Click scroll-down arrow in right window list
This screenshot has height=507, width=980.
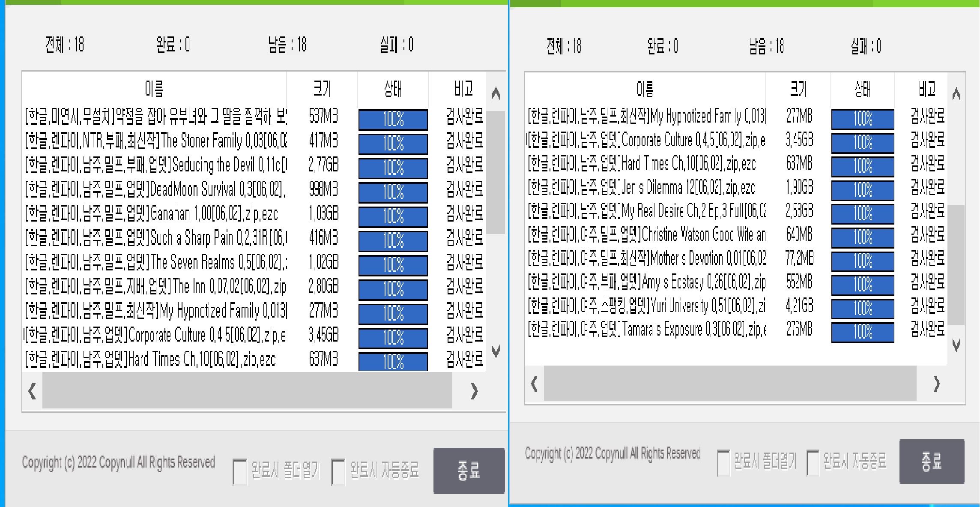point(956,345)
